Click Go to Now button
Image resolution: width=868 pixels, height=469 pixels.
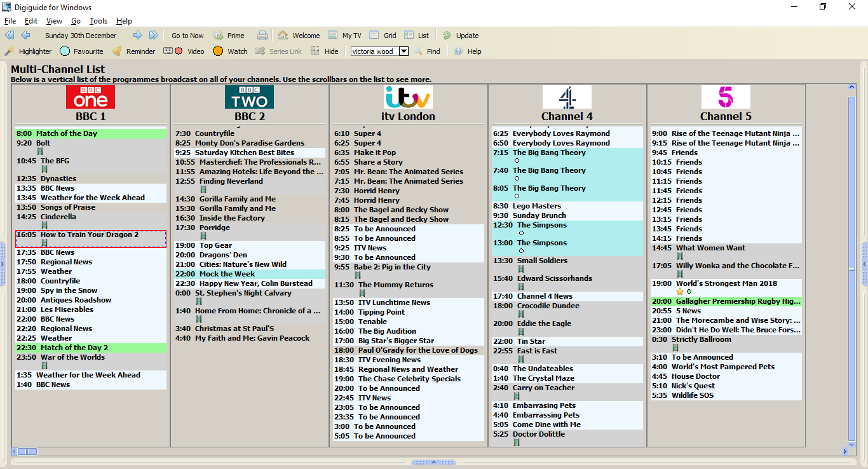(187, 36)
